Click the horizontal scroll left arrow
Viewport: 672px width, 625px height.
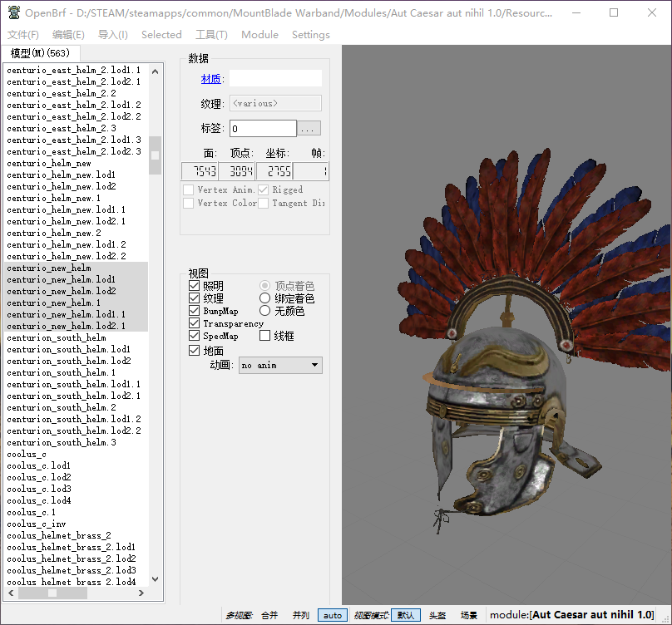11,593
